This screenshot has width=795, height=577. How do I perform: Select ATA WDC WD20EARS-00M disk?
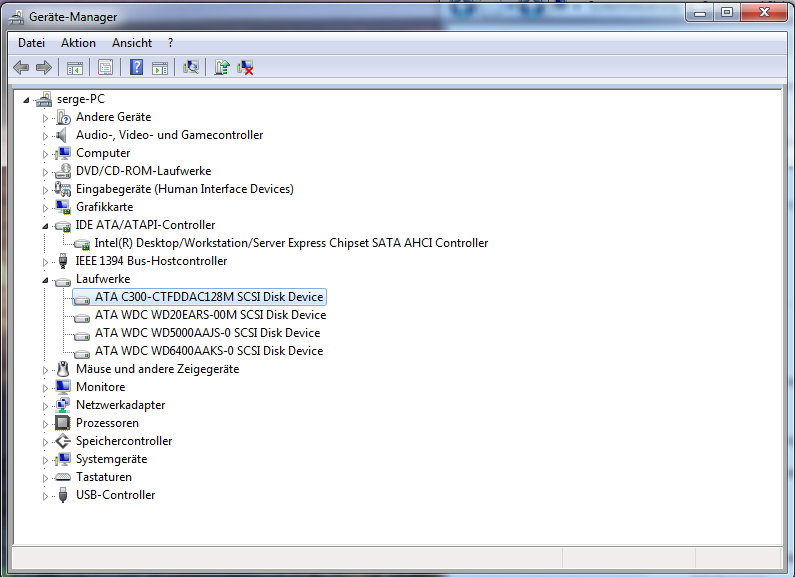210,315
